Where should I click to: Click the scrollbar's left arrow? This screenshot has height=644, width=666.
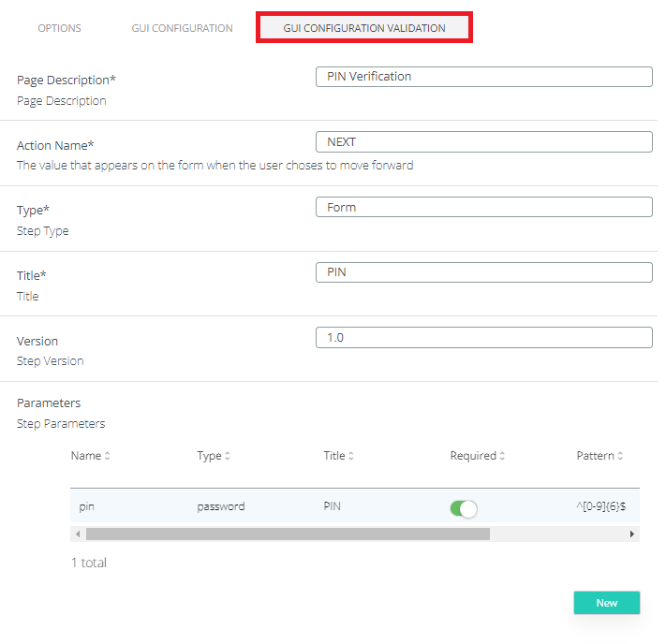[76, 534]
